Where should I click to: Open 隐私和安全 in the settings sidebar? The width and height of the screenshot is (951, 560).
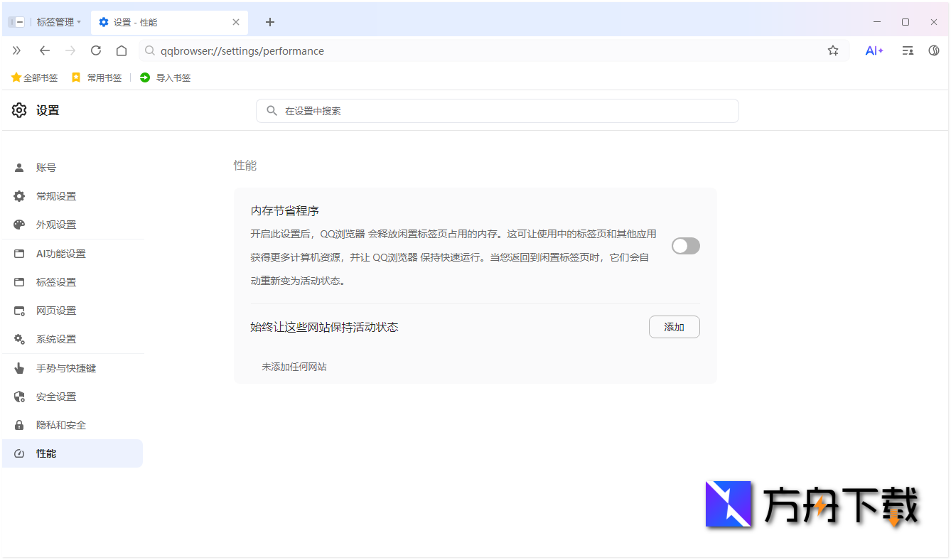click(x=60, y=424)
